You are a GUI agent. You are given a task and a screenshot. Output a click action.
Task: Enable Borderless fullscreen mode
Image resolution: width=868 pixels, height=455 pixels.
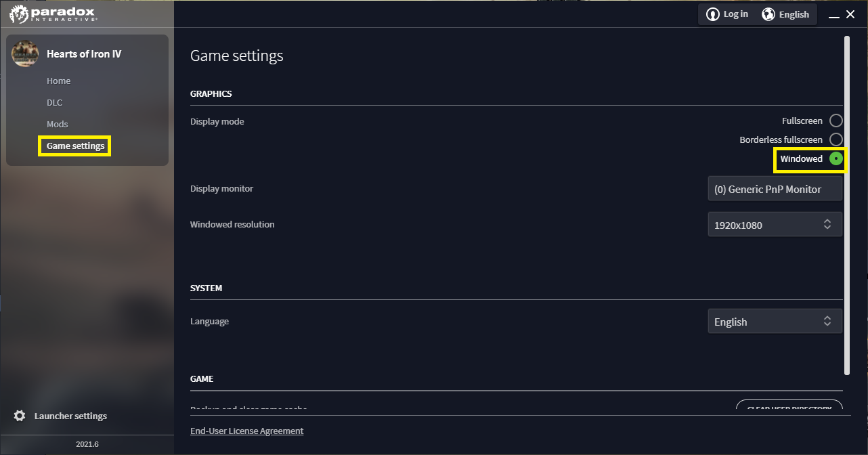[x=836, y=139]
